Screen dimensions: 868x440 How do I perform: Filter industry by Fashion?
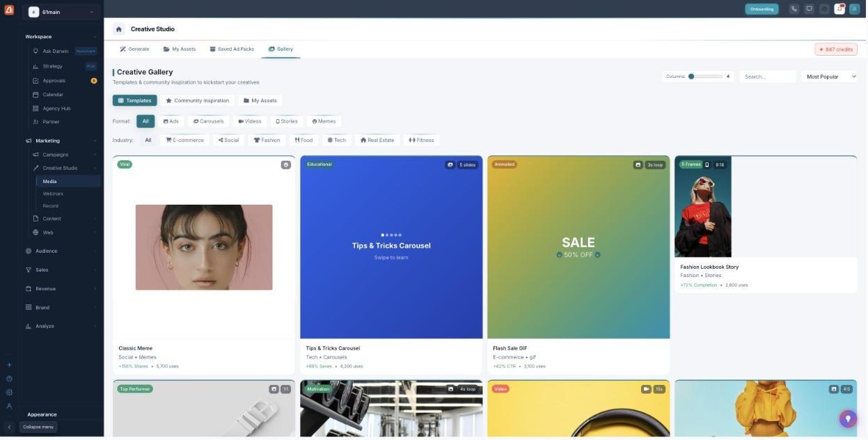(x=267, y=140)
